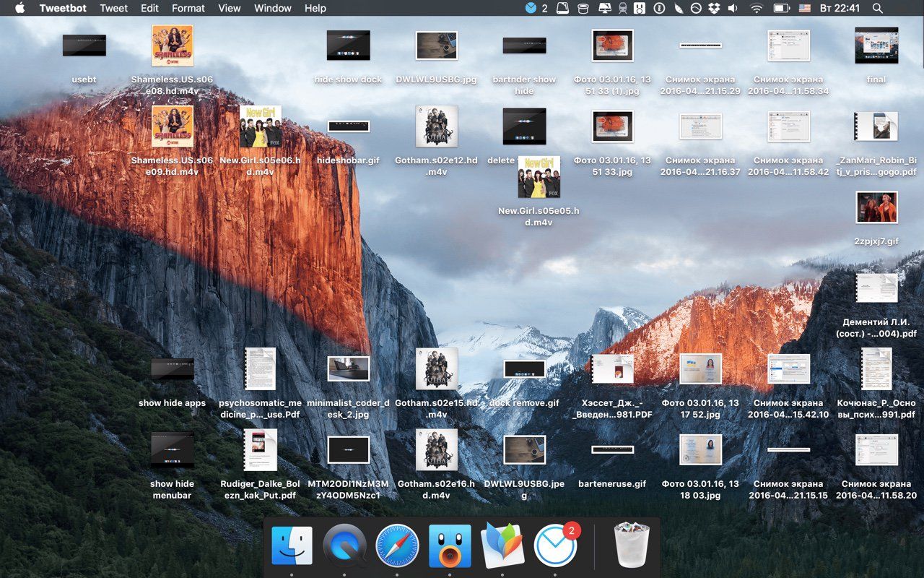Viewport: 924px width, 578px height.
Task: Select Gotham.s02e15.hd.m4v video file
Action: coord(437,369)
